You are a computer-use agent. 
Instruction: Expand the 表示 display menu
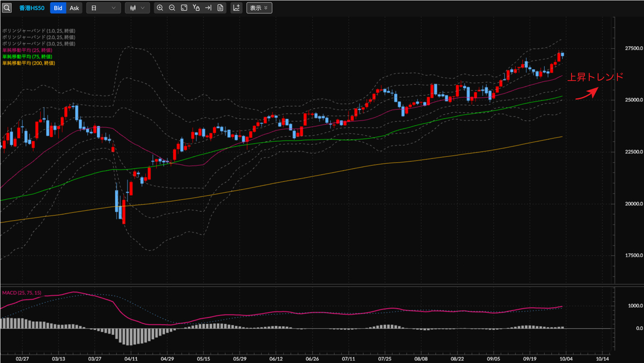tap(259, 8)
